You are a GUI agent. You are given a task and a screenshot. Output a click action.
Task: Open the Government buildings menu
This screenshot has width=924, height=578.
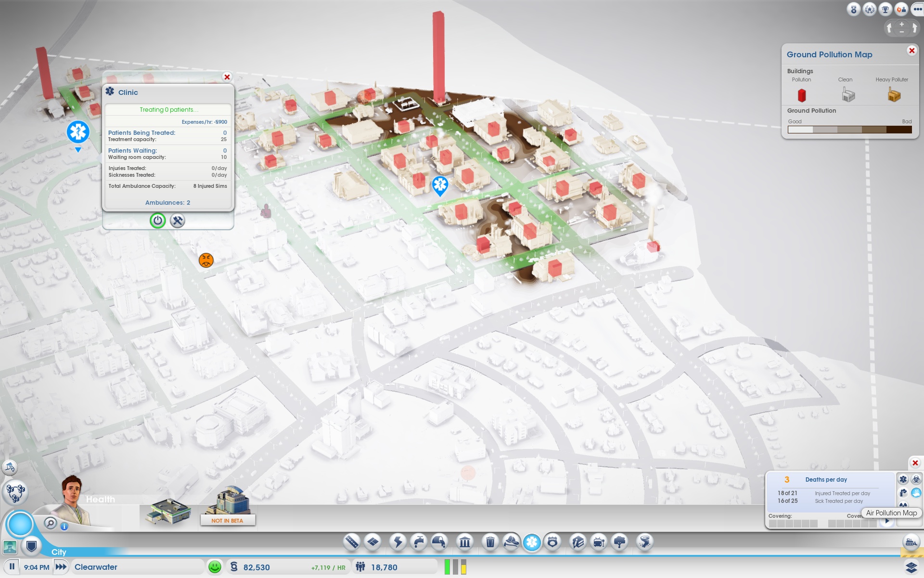(465, 542)
